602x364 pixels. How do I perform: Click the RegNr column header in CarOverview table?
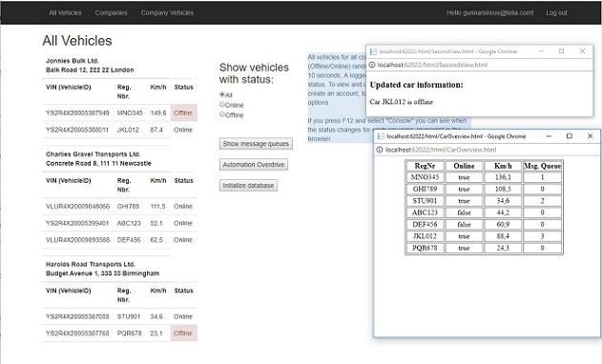pos(425,166)
